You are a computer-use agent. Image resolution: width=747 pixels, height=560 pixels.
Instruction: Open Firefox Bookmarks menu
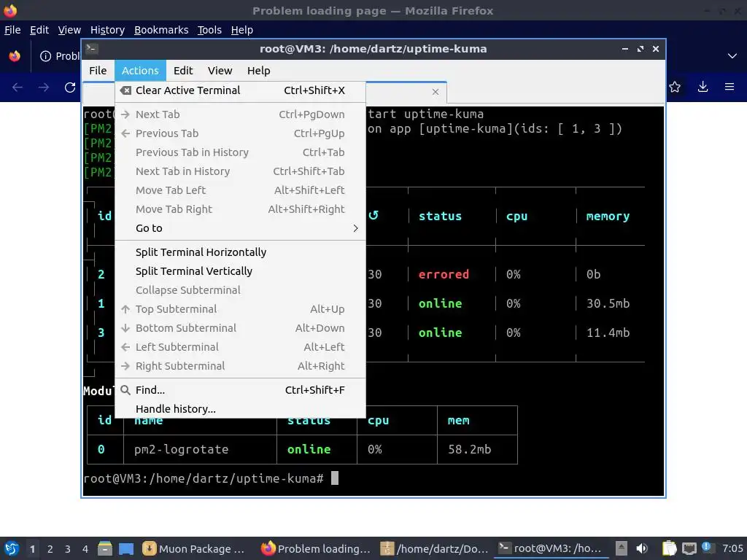pos(161,30)
